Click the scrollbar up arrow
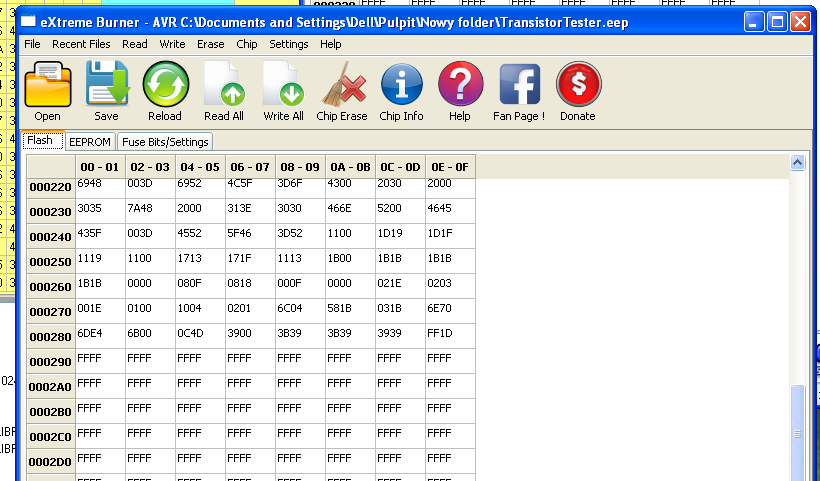 click(797, 162)
